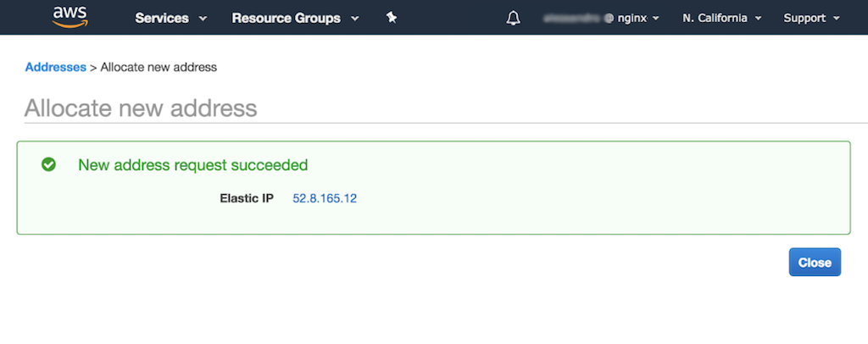Click the arrow beside Support
The height and width of the screenshot is (344, 868).
click(837, 19)
